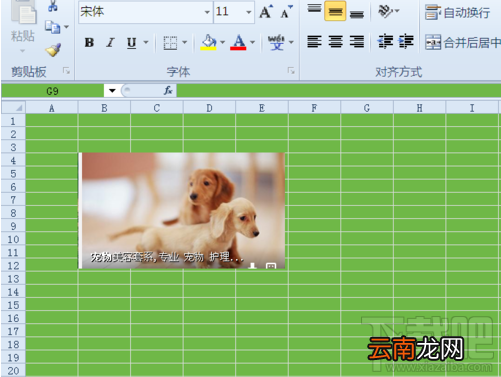Click the Paste clipboard icon

click(x=23, y=13)
